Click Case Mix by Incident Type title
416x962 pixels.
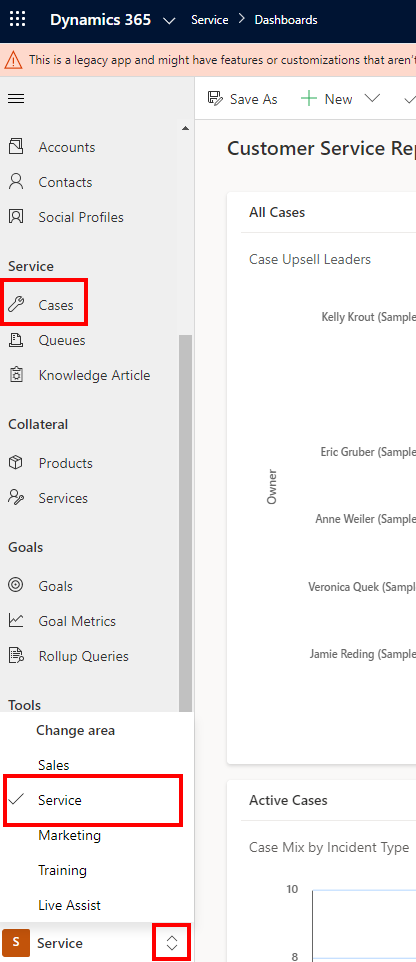(329, 847)
